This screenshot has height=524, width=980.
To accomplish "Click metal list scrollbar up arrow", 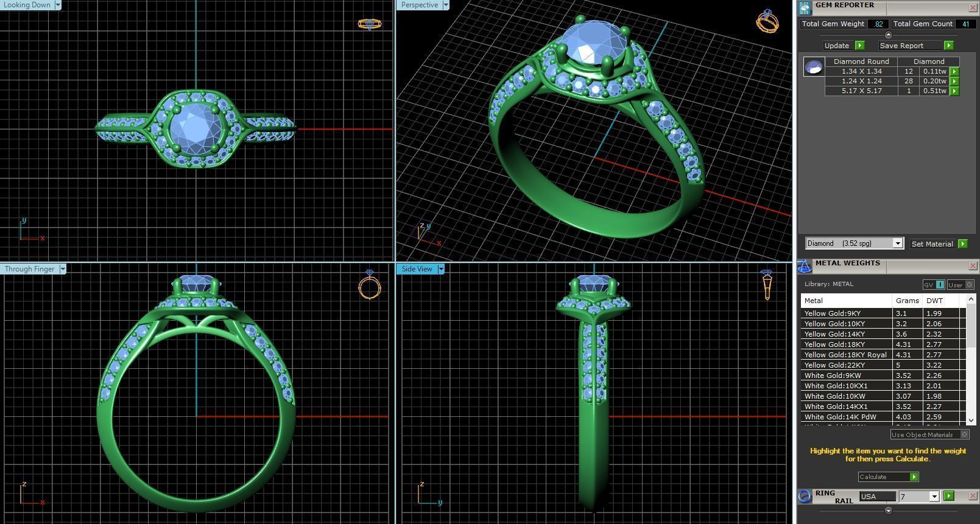I will [971, 299].
